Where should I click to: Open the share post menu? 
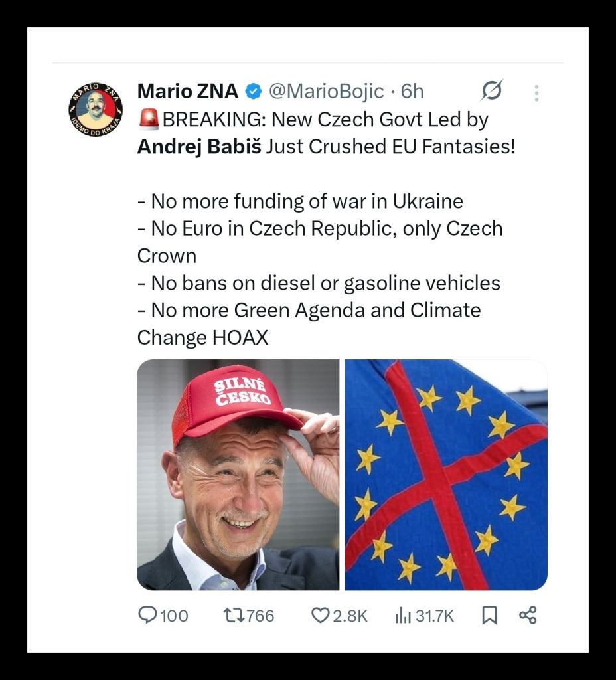pyautogui.click(x=528, y=616)
